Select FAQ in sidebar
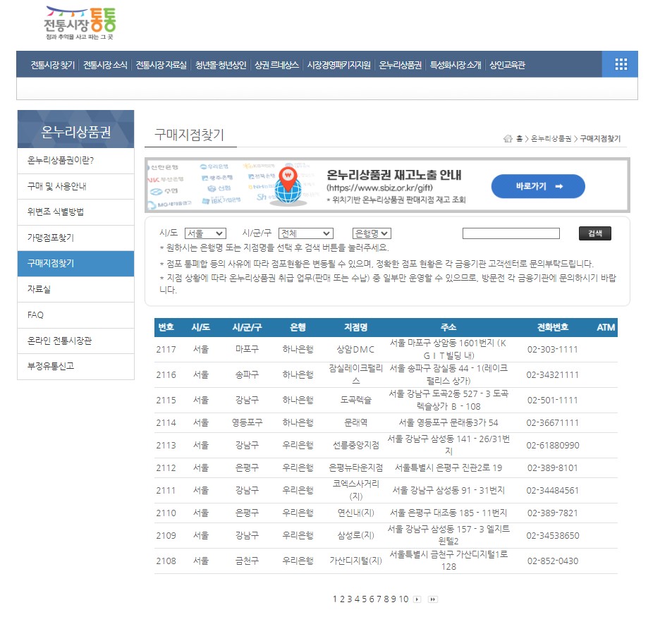The image size is (672, 617). (x=76, y=315)
